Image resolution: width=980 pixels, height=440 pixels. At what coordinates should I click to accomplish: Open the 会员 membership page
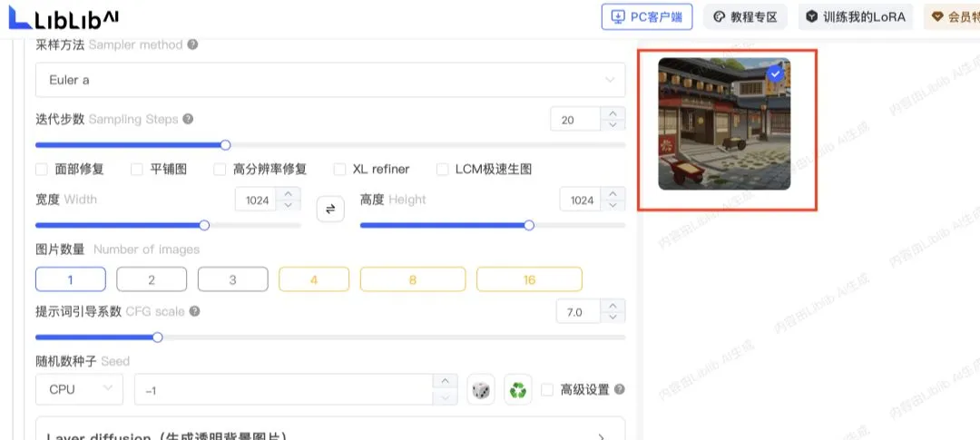[x=953, y=17]
